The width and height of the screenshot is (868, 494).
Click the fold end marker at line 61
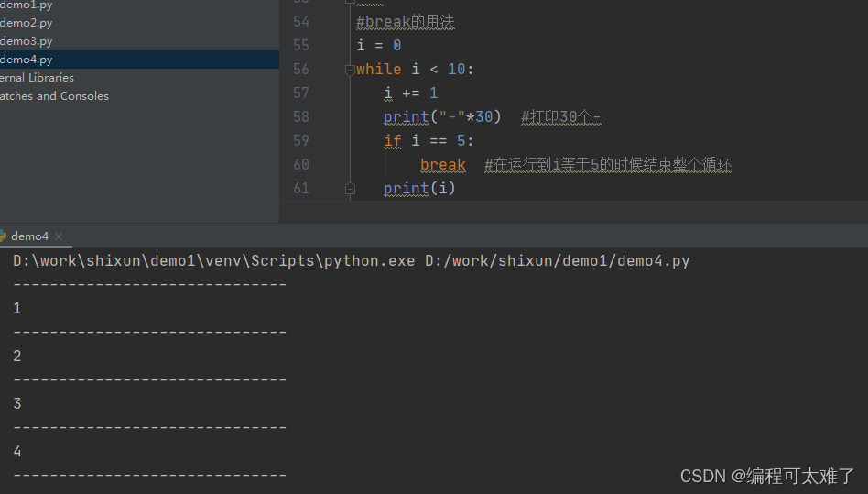[x=350, y=189]
